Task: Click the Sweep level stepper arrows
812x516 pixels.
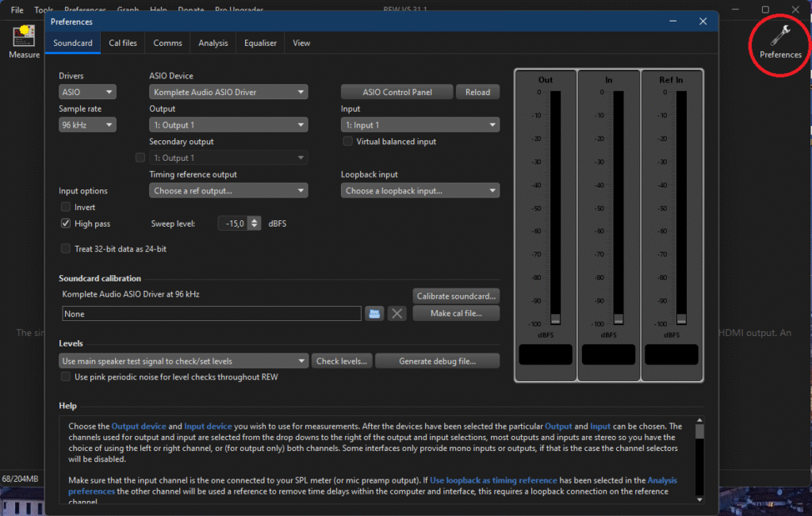Action: coord(255,224)
